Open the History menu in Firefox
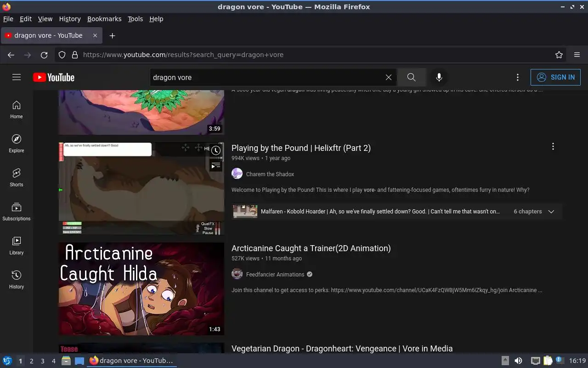 click(x=70, y=19)
